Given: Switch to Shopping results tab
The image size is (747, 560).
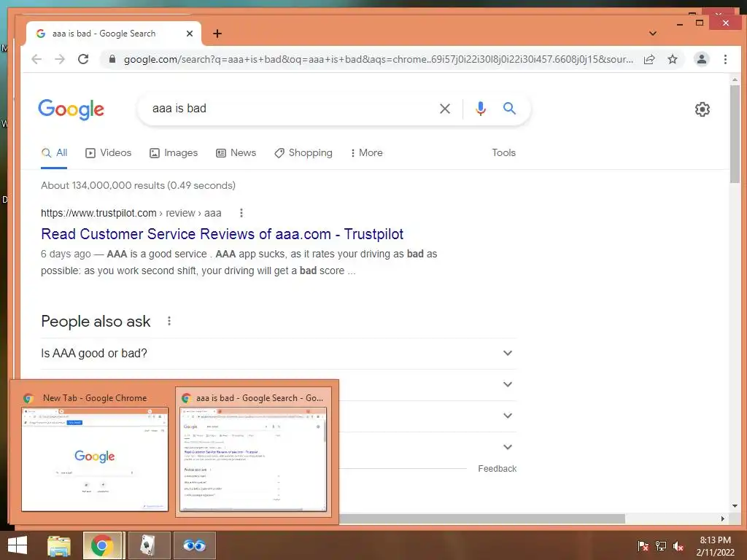Looking at the screenshot, I should 303,153.
